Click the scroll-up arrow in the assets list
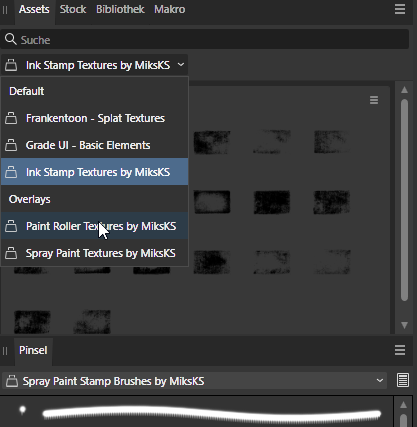417x427 pixels. (x=404, y=90)
